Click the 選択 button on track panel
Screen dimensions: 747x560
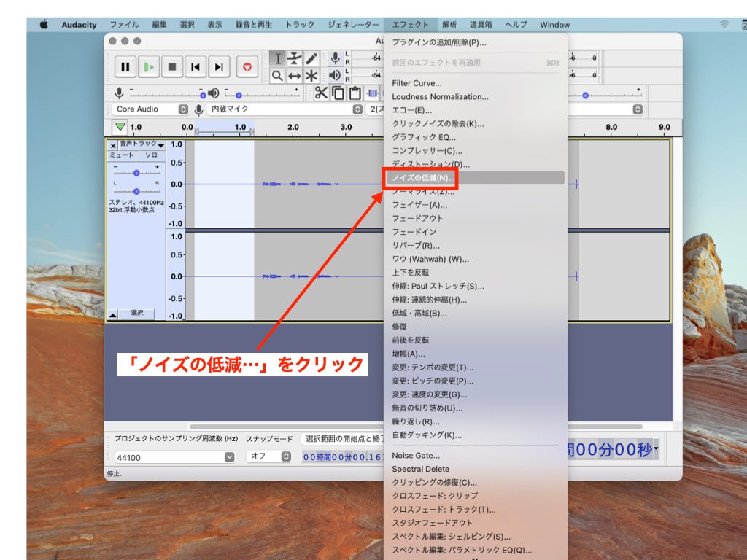click(136, 313)
